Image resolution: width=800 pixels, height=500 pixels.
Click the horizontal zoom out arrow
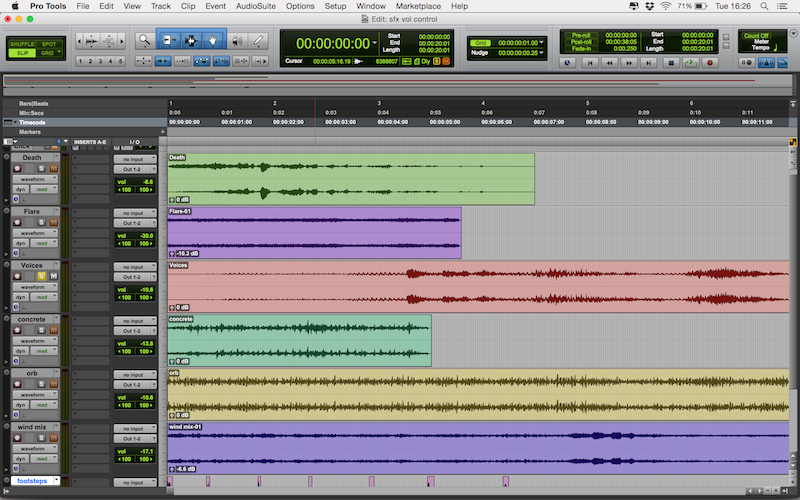tap(80, 41)
